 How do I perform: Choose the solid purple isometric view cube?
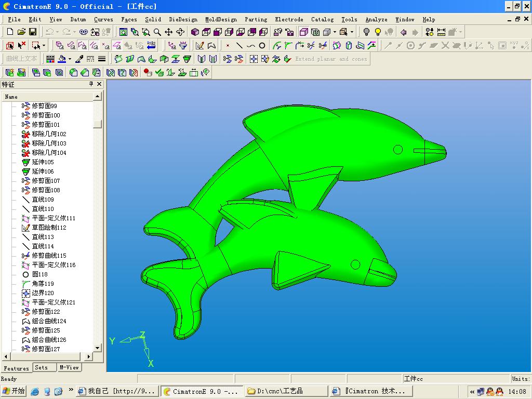(195, 32)
